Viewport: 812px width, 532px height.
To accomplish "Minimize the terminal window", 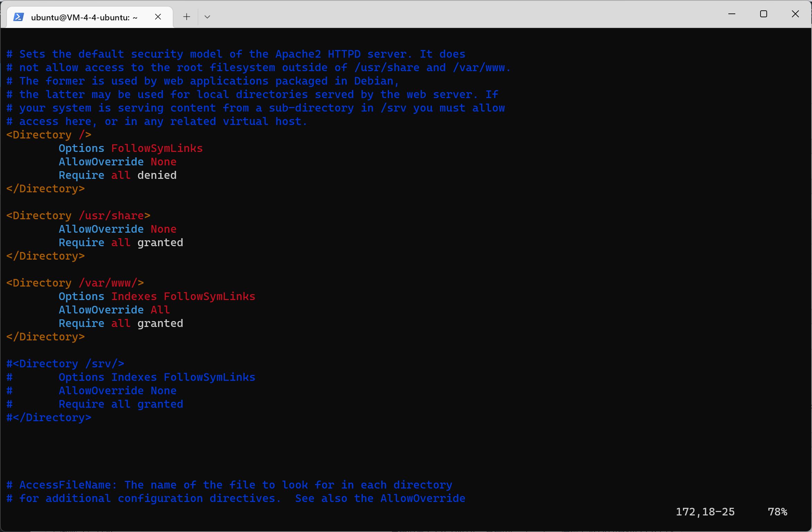I will (x=731, y=14).
